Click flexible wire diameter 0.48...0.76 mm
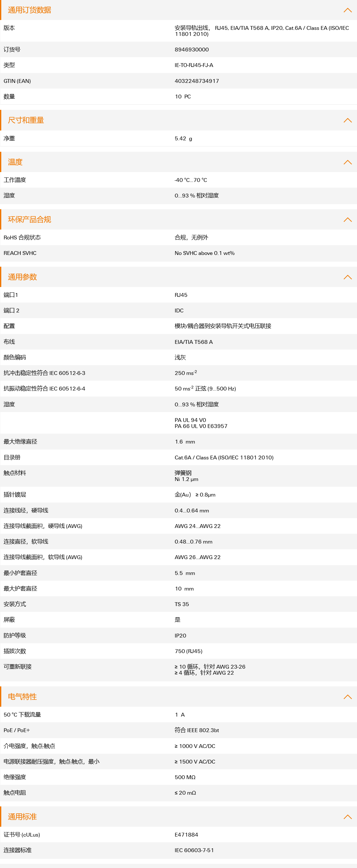 [193, 542]
